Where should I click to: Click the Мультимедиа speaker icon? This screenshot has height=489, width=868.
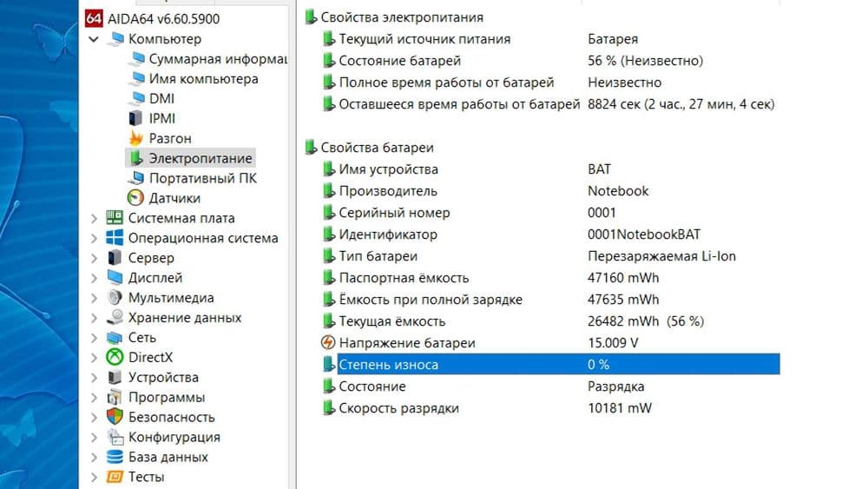tap(115, 297)
